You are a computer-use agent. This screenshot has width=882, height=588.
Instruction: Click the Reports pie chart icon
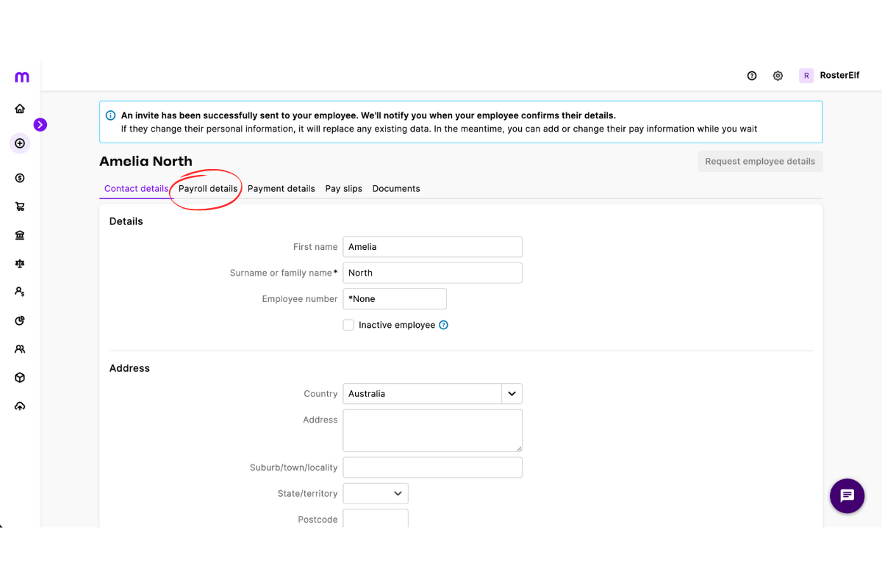[x=20, y=320]
